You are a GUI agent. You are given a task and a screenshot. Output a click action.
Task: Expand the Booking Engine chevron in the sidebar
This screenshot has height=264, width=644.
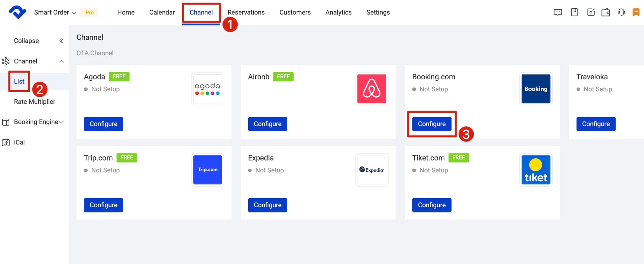[62, 122]
